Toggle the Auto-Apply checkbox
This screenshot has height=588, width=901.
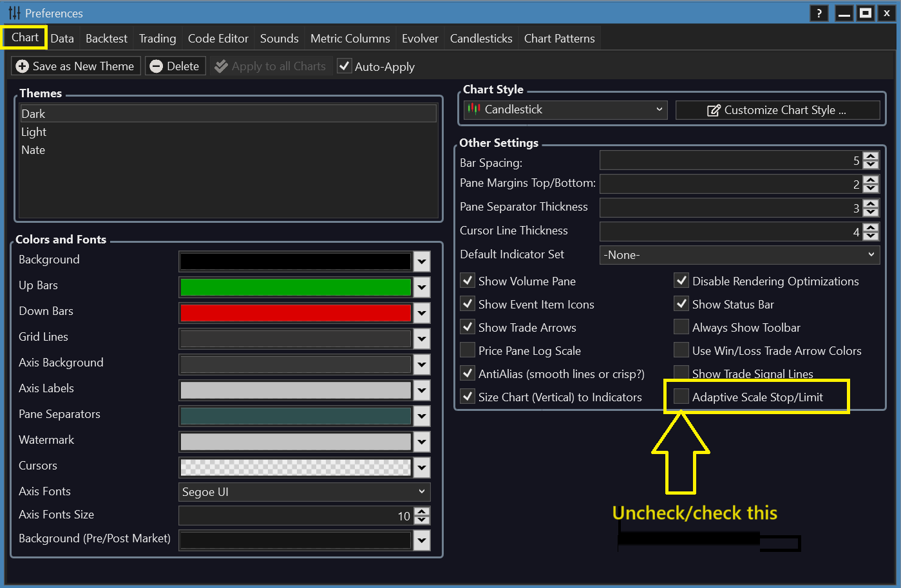tap(345, 66)
